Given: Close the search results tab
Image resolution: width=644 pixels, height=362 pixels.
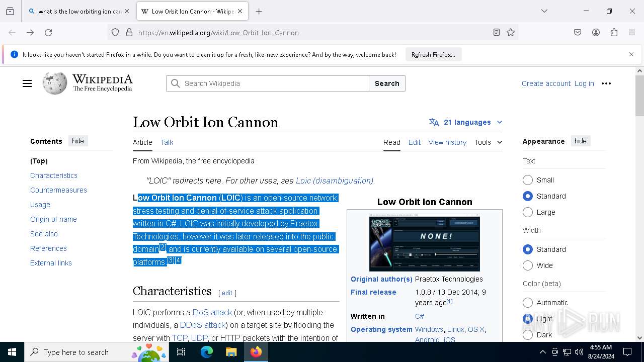Looking at the screenshot, I should [127, 11].
